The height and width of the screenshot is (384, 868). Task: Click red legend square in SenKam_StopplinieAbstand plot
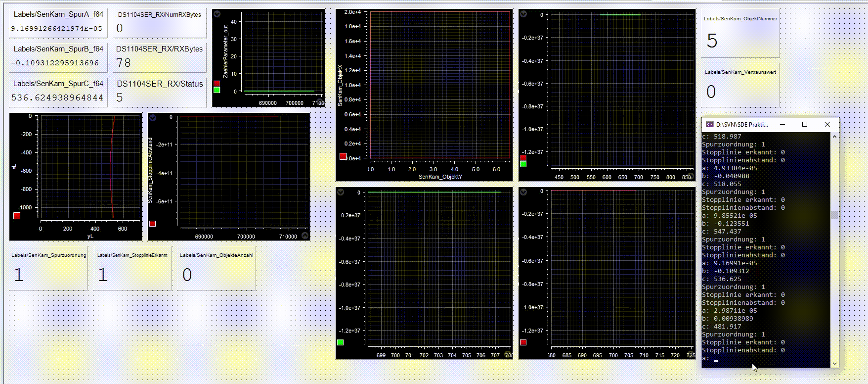(152, 224)
